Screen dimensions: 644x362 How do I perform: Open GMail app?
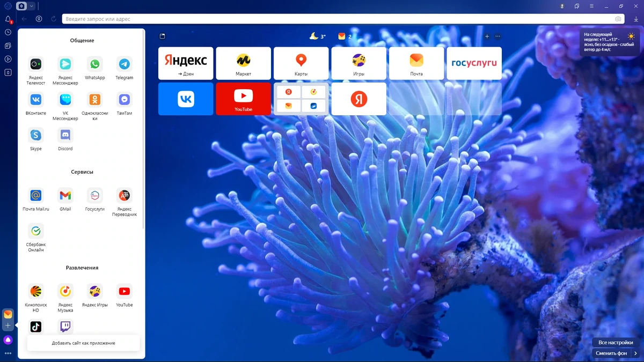65,199
